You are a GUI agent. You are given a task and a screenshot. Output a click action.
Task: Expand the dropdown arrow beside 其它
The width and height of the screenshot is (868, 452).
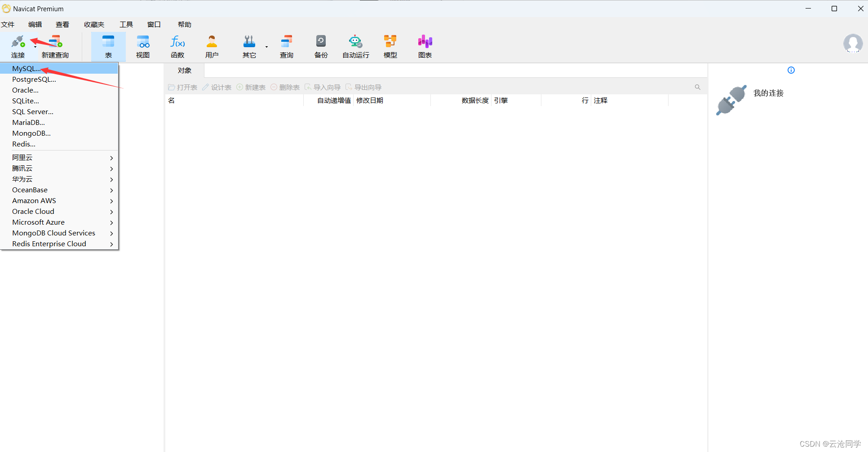coord(266,47)
